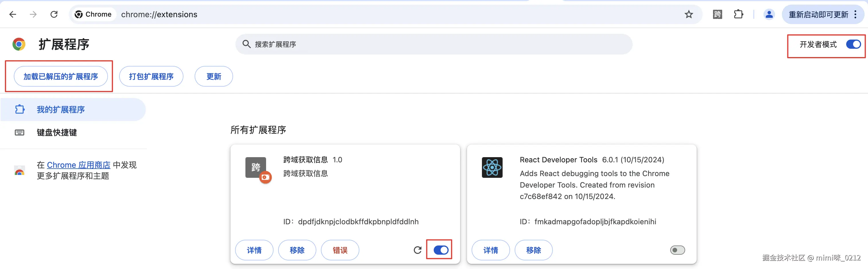Click the 扩展程序 page title
The height and width of the screenshot is (269, 868).
point(64,44)
